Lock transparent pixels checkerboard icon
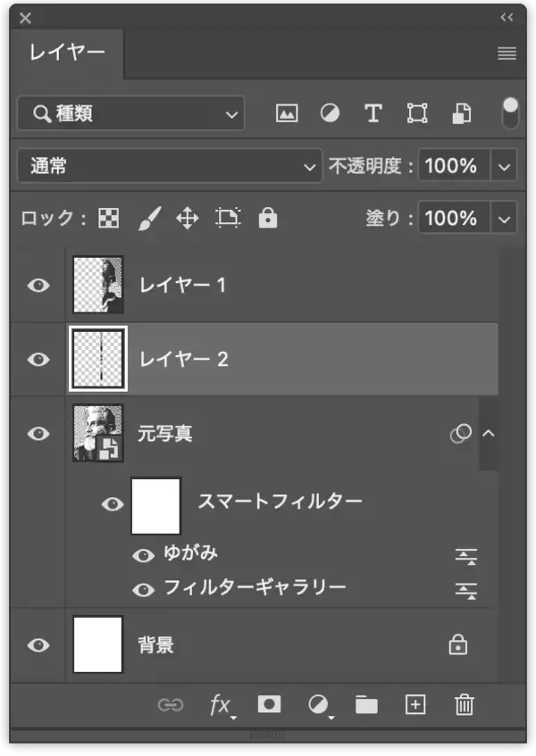The height and width of the screenshot is (756, 536). (x=109, y=219)
